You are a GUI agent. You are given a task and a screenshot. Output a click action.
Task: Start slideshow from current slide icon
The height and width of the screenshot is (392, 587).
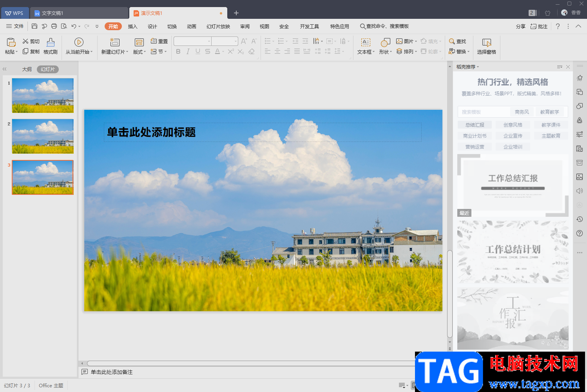coord(79,42)
